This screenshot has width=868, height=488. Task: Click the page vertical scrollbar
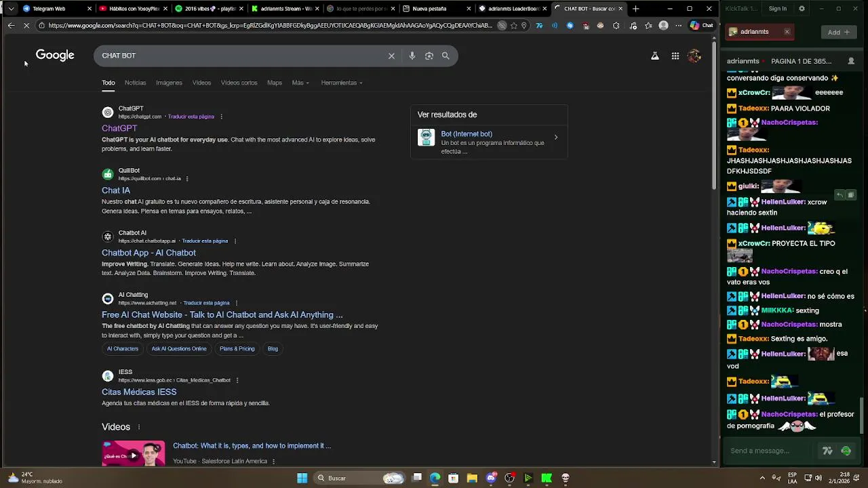[714, 115]
